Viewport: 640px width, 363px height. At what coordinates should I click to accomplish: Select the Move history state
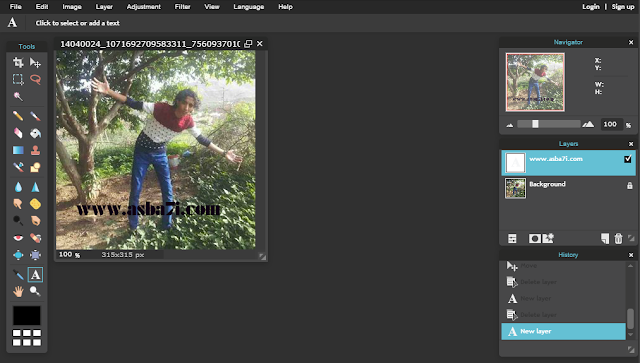[563, 266]
